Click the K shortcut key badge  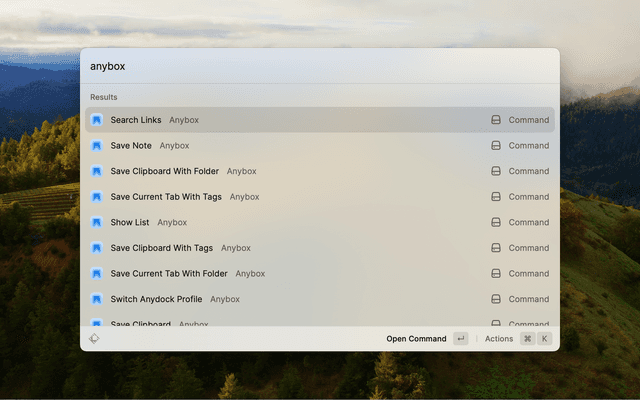coord(545,339)
